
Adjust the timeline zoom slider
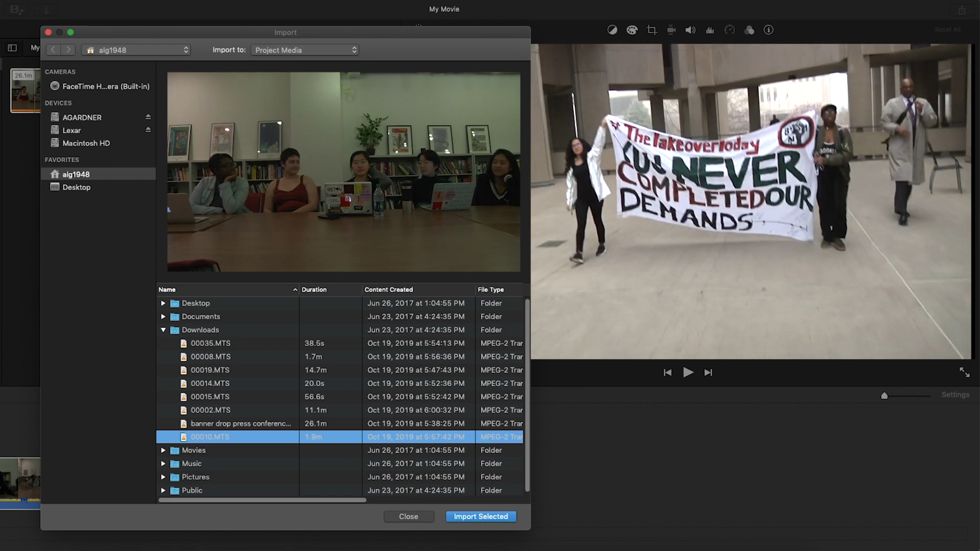tap(884, 396)
